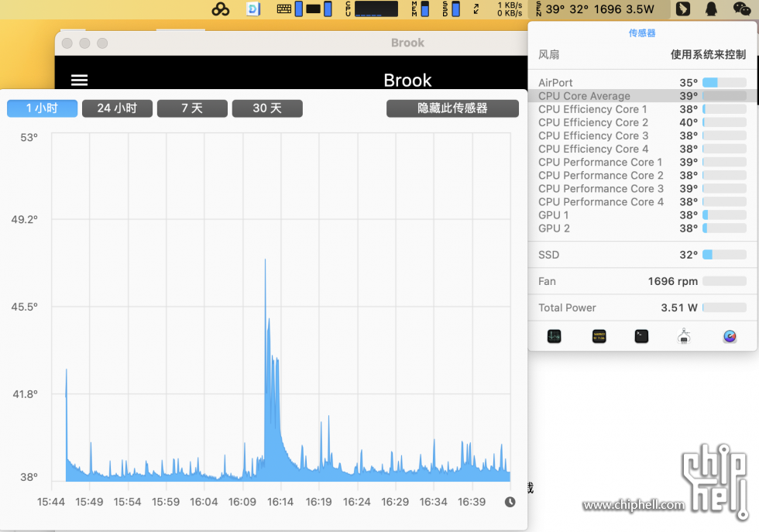Switch graph to 24 小时 range
The height and width of the screenshot is (532, 759).
117,108
